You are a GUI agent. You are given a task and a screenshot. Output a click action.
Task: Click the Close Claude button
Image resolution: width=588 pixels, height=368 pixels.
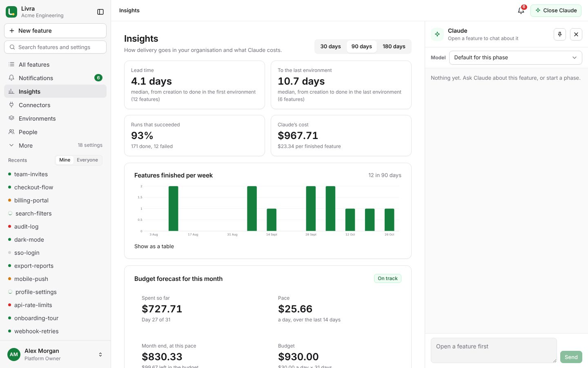coord(556,11)
